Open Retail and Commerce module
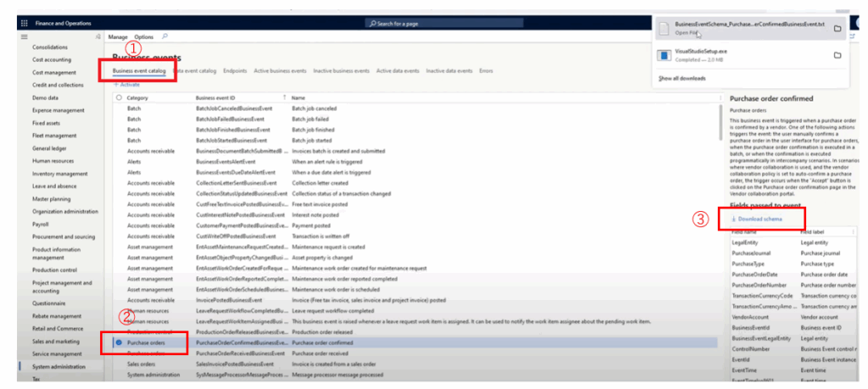Viewport: 868px width, 389px height. pyautogui.click(x=57, y=329)
